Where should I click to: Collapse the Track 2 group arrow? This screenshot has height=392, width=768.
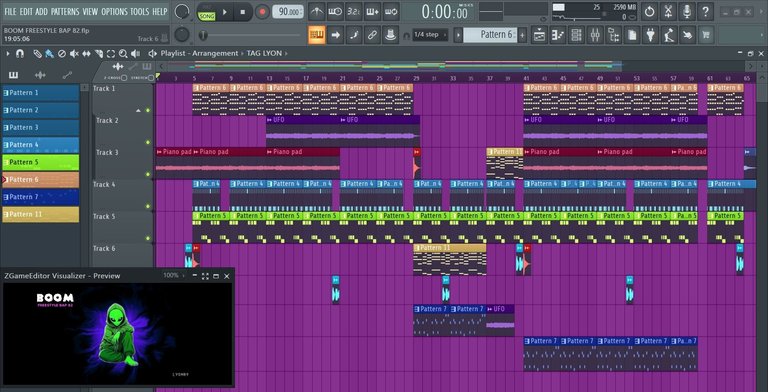coord(138,111)
